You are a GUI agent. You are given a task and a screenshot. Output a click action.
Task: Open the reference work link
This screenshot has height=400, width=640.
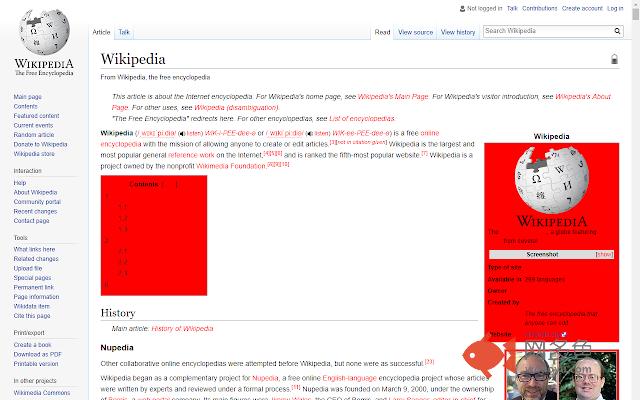click(191, 155)
